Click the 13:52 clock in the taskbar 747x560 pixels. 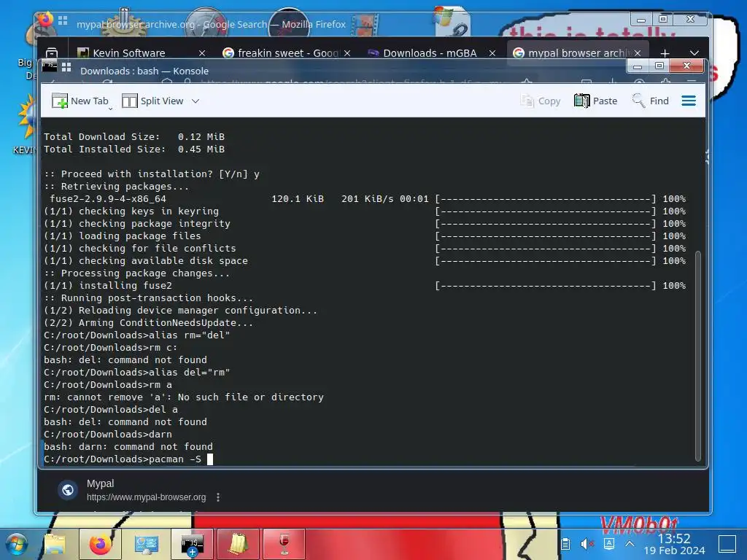674,538
